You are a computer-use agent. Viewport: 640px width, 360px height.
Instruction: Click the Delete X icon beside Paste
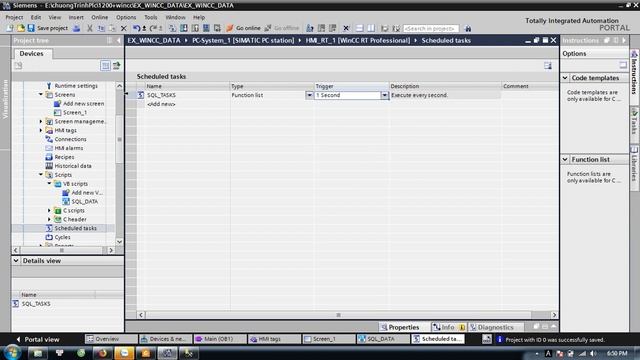(x=124, y=28)
